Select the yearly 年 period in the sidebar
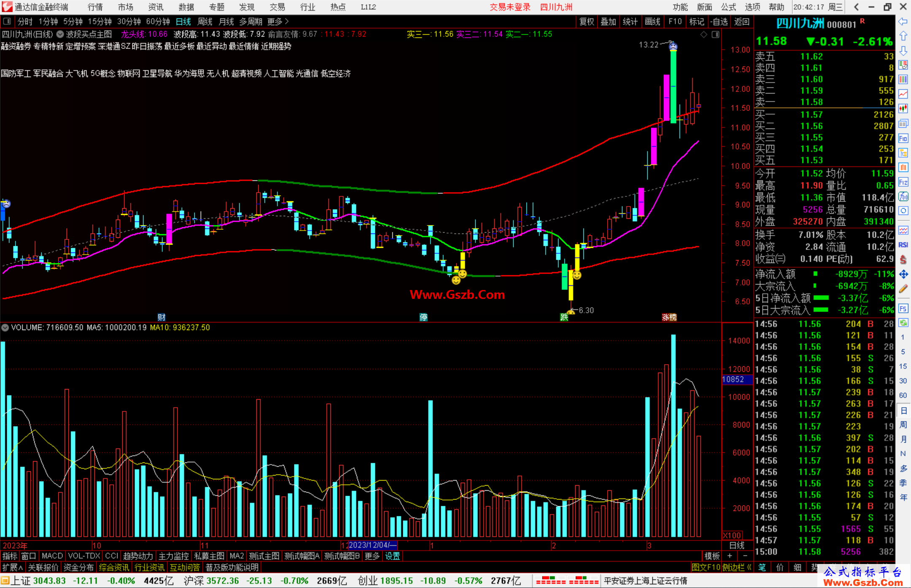Screen dimensions: 911x588 (x=903, y=497)
